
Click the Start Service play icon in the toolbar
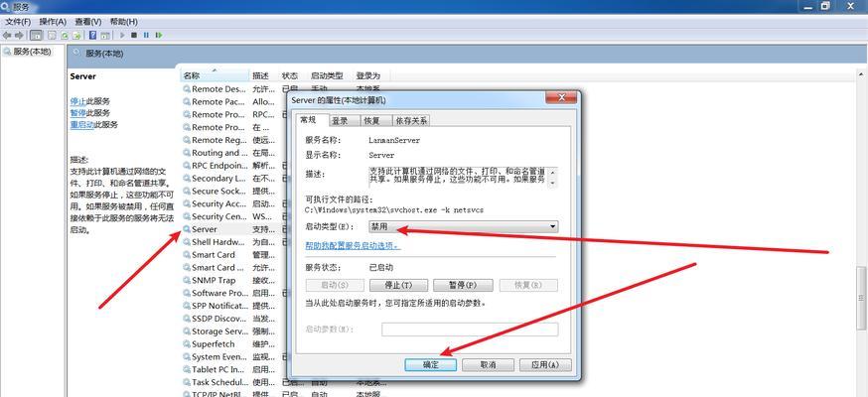122,35
